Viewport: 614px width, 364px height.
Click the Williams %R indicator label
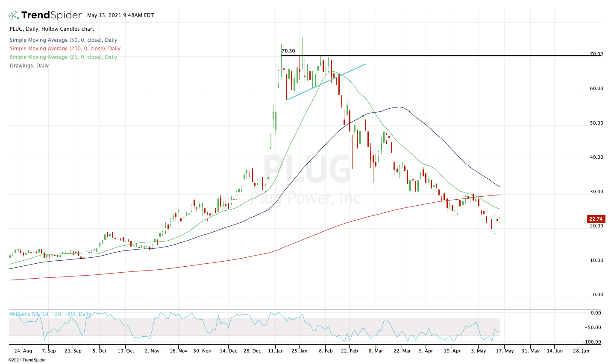click(x=50, y=314)
